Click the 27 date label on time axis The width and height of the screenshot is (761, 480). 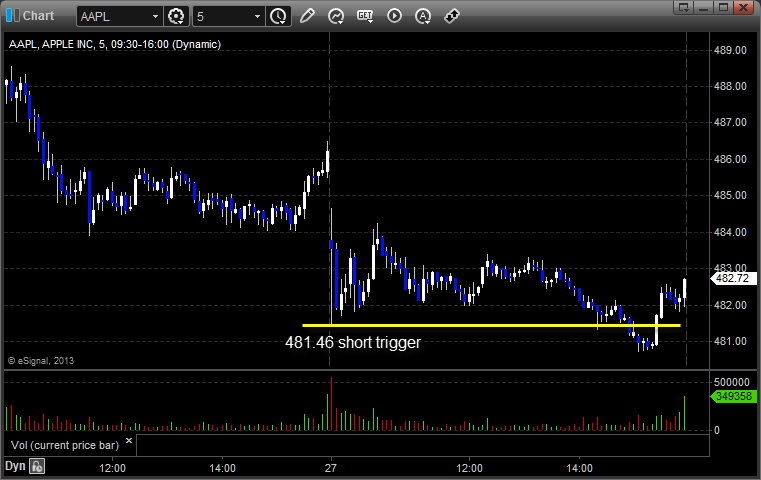click(x=331, y=468)
